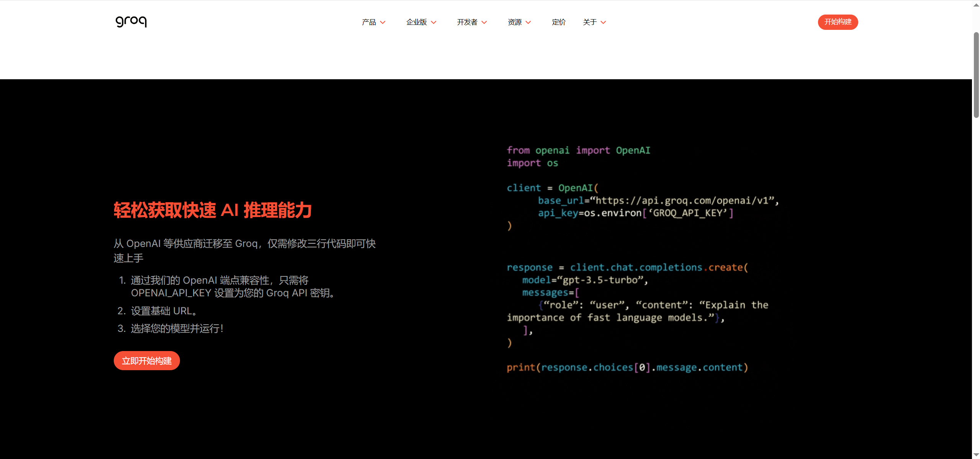This screenshot has width=980, height=459.
Task: Click the Python code sample image
Action: coord(642,258)
